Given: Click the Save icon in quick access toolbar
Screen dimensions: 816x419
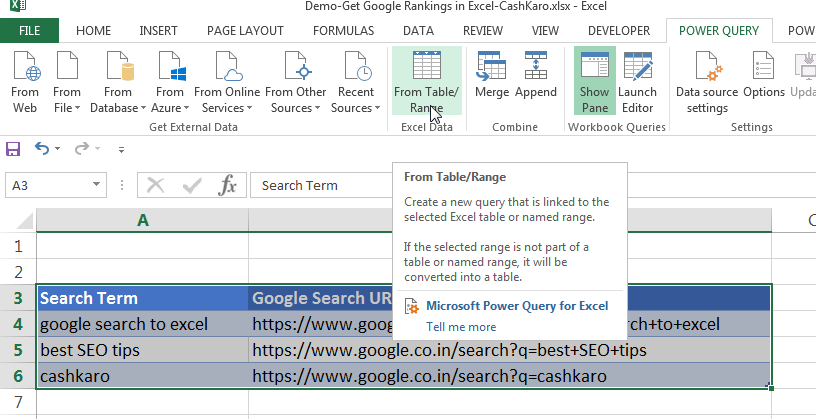Looking at the screenshot, I should 13,149.
